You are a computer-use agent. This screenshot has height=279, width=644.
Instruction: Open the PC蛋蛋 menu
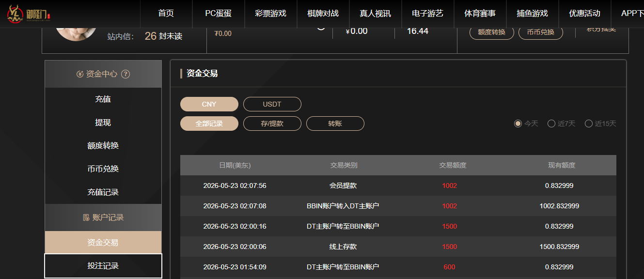pos(219,14)
